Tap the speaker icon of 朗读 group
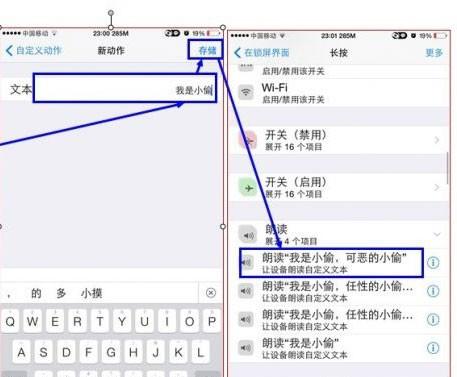The image size is (457, 377). coord(248,235)
